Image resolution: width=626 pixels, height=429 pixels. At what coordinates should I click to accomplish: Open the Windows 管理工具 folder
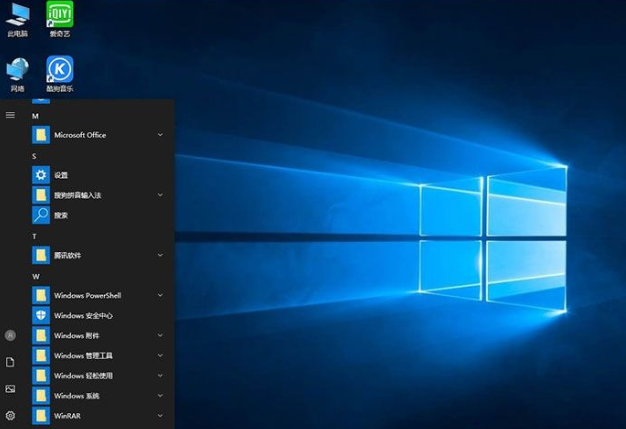[83, 355]
